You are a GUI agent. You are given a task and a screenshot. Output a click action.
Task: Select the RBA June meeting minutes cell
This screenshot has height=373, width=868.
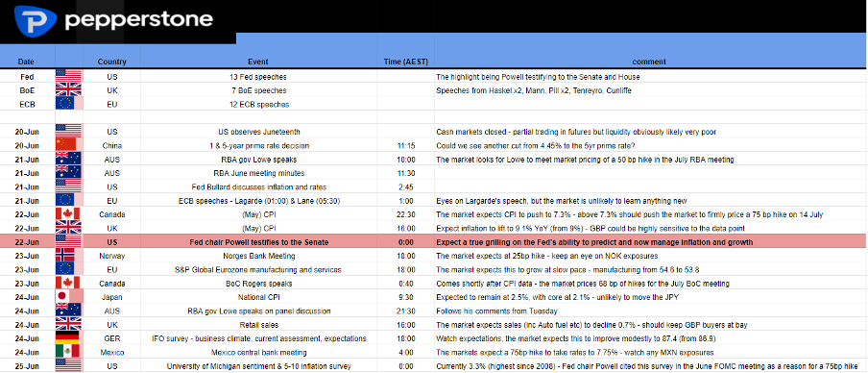[258, 173]
